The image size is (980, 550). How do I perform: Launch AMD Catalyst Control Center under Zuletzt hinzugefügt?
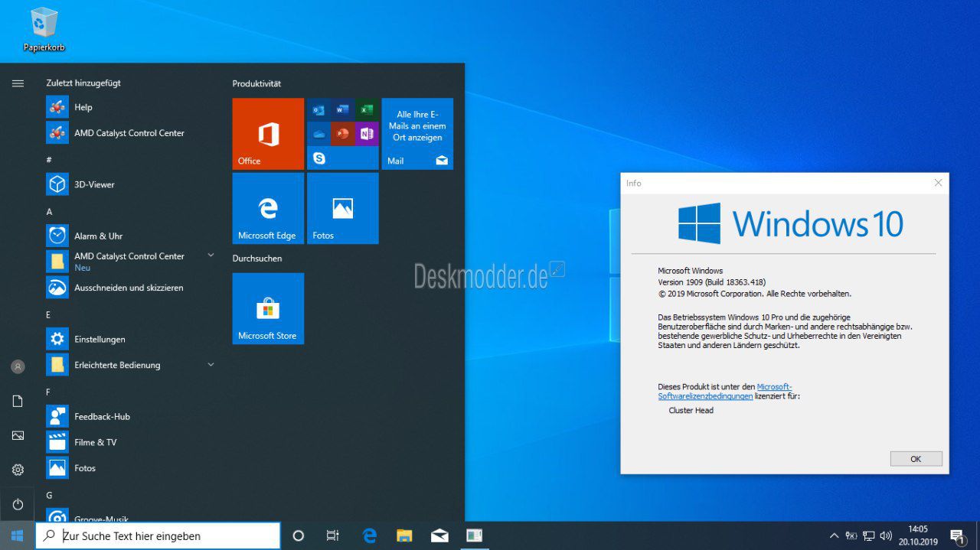[130, 133]
